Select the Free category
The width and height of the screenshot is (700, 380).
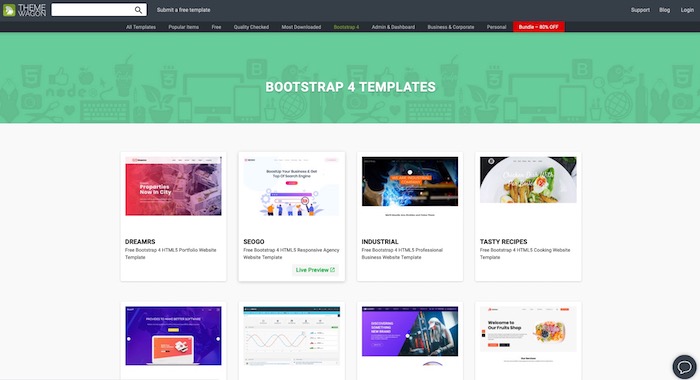pyautogui.click(x=216, y=27)
